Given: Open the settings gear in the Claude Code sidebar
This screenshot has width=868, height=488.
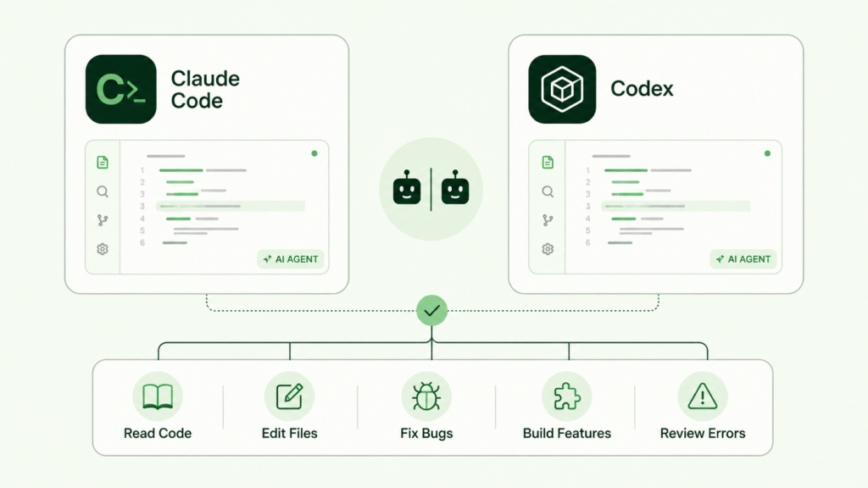Looking at the screenshot, I should click(103, 249).
